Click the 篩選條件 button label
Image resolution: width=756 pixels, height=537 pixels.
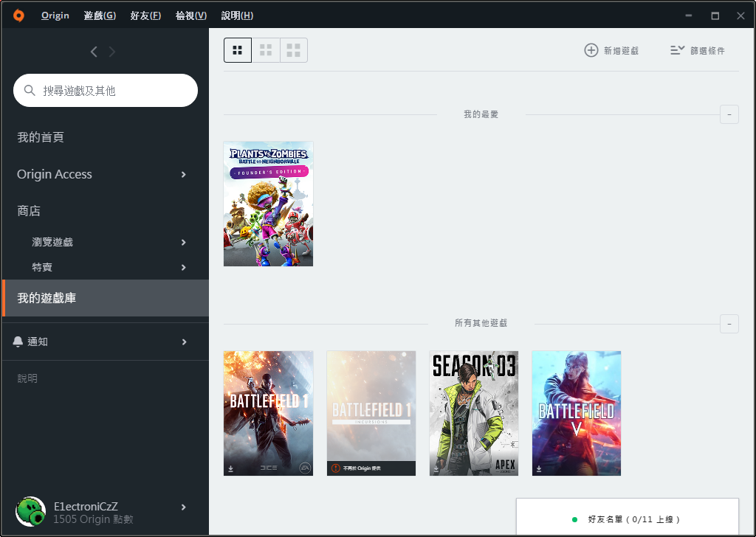point(707,51)
